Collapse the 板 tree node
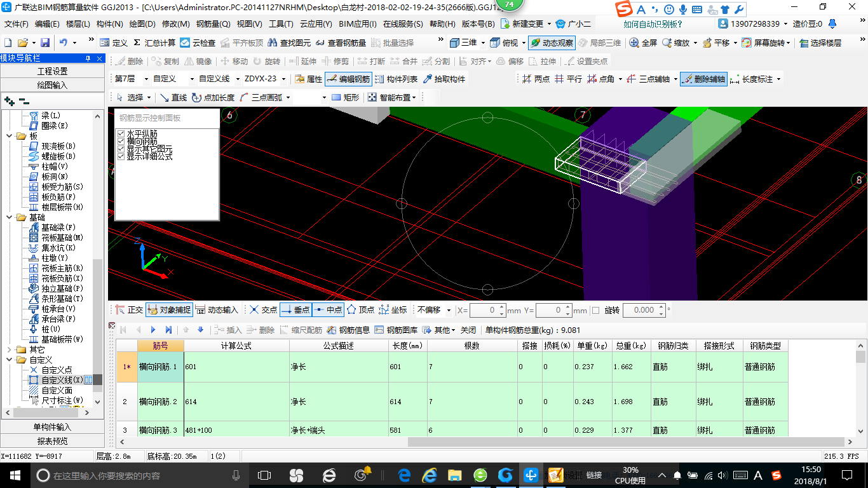868x488 pixels. pos(10,136)
